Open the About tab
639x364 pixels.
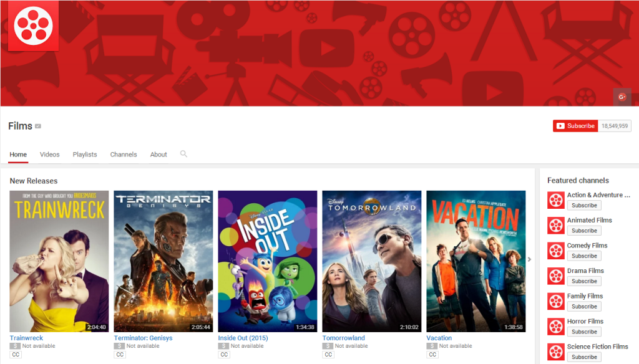pos(159,154)
